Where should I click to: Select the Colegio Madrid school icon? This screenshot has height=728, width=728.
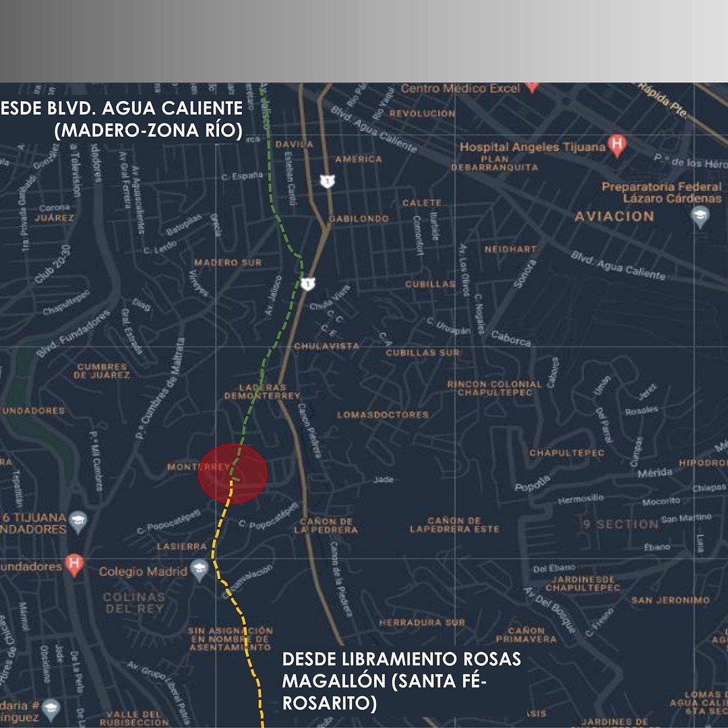click(199, 570)
